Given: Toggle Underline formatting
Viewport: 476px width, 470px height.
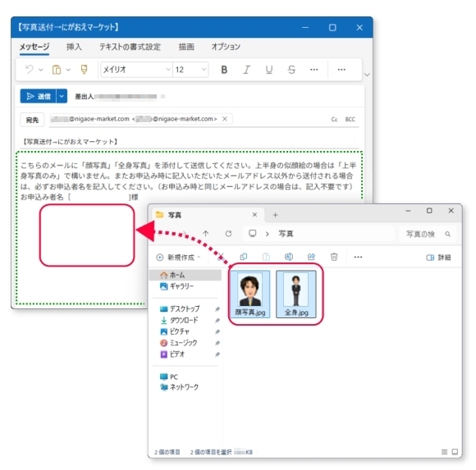Looking at the screenshot, I should (268, 70).
